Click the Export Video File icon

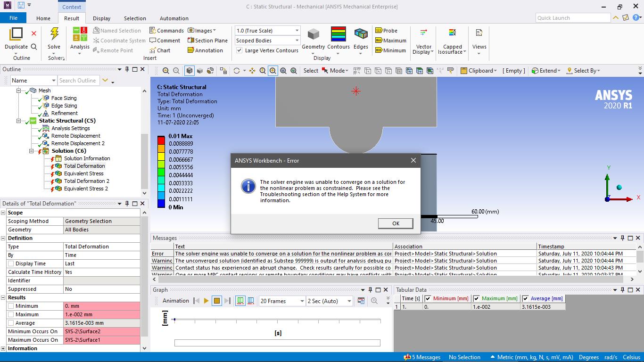click(x=361, y=301)
